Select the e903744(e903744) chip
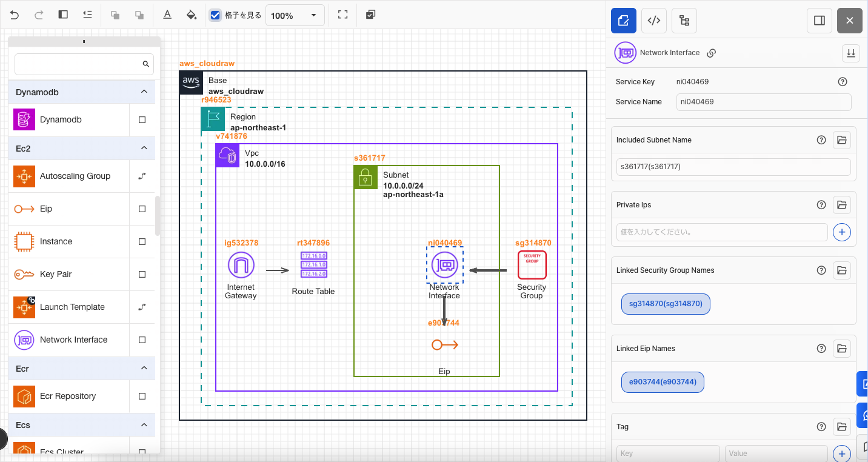This screenshot has width=868, height=462. pyautogui.click(x=663, y=382)
